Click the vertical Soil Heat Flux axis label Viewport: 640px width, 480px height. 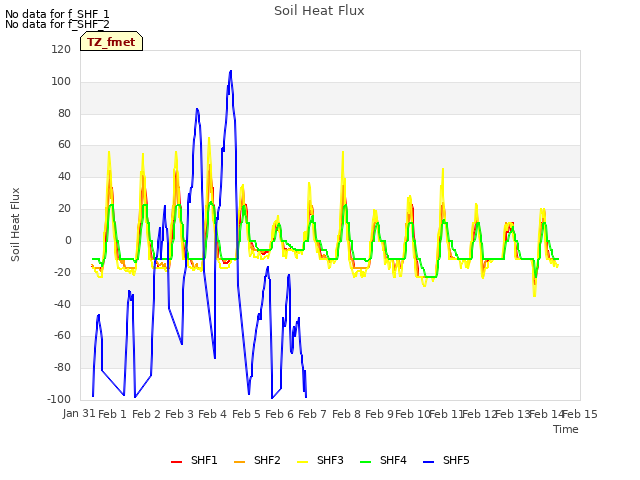click(x=15, y=224)
